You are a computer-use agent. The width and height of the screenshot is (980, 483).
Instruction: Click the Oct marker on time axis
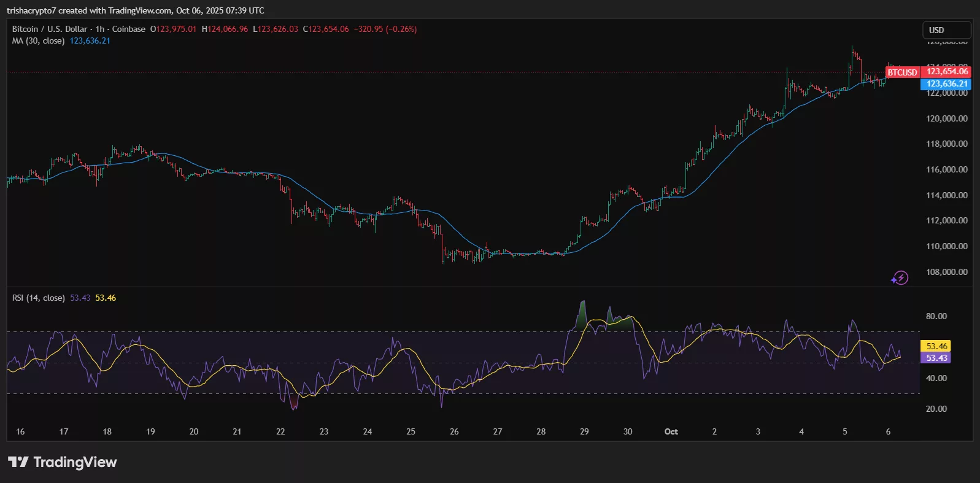pyautogui.click(x=671, y=432)
